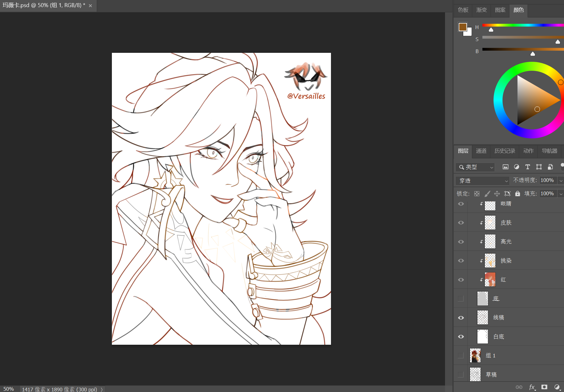The image size is (564, 392).
Task: Click the foreground color swatch
Action: 463,27
